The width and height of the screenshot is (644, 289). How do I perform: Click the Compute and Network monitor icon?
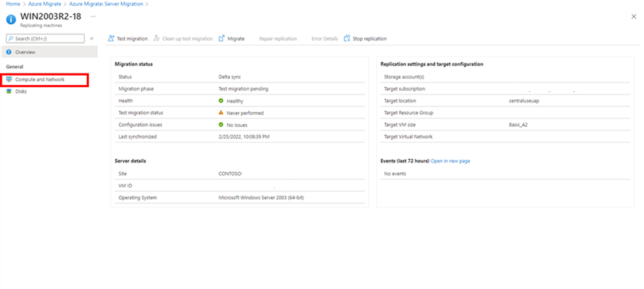coord(9,79)
